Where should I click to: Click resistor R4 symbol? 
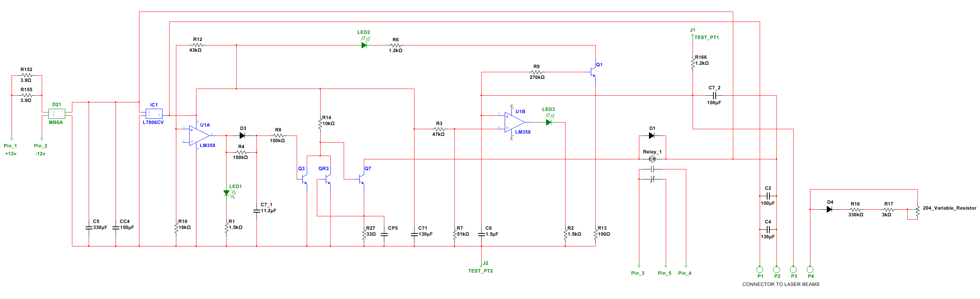pyautogui.click(x=241, y=152)
